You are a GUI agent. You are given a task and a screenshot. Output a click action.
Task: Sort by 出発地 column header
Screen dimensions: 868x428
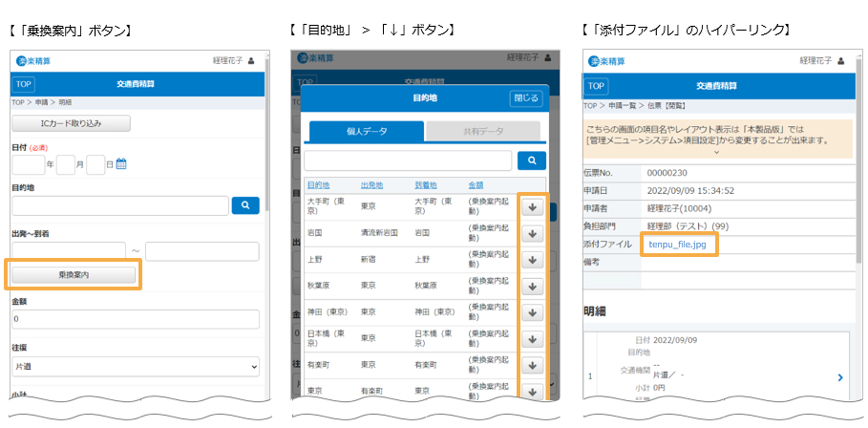[372, 184]
